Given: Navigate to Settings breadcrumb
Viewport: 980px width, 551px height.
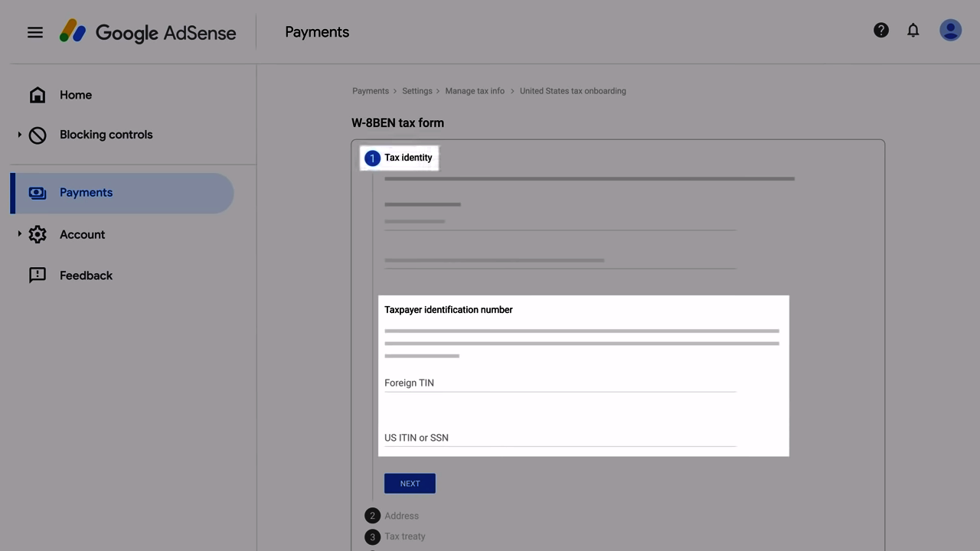Looking at the screenshot, I should coord(417,91).
